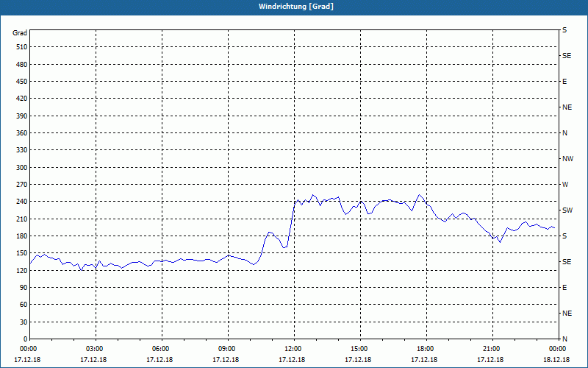Select the N compass label level with 360
This screenshot has width=588, height=368.
click(564, 133)
